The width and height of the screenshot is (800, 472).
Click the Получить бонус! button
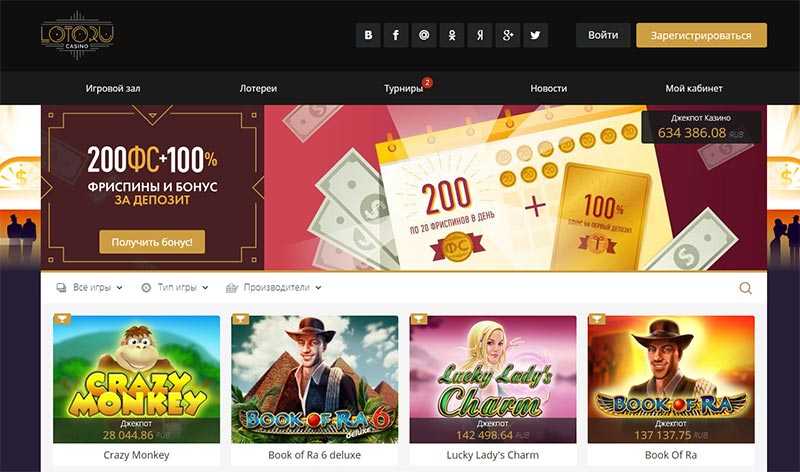click(152, 242)
